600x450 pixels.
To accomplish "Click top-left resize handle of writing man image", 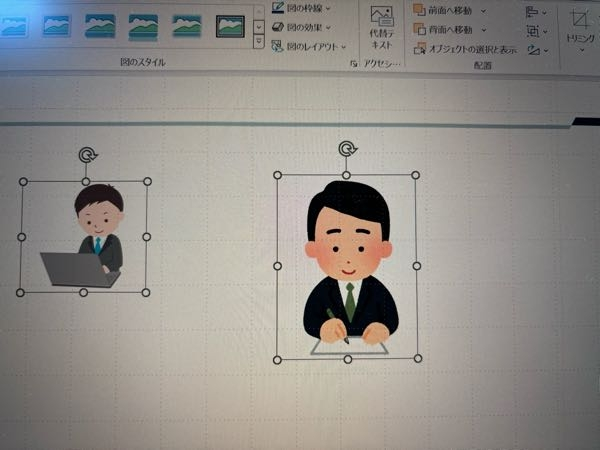I will [277, 175].
